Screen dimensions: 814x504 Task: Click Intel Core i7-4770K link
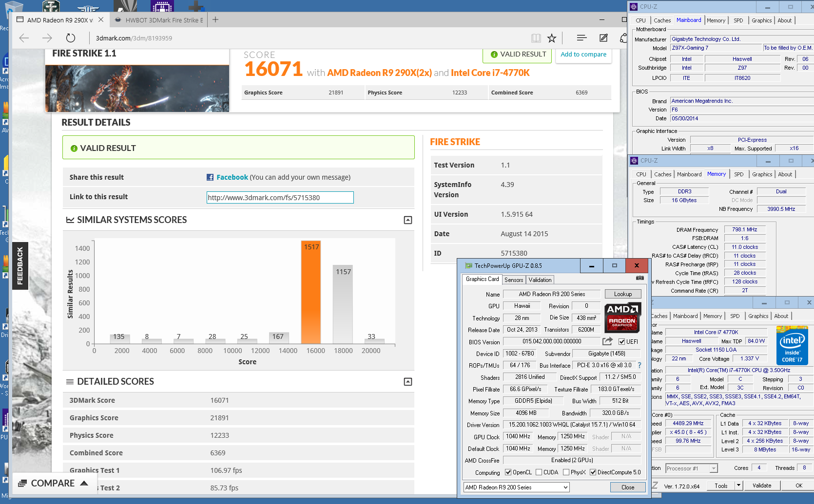click(490, 73)
